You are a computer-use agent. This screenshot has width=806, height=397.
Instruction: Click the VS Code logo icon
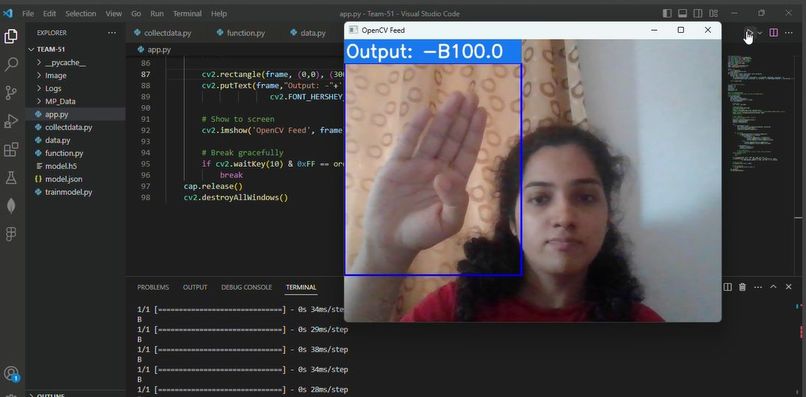[x=8, y=13]
